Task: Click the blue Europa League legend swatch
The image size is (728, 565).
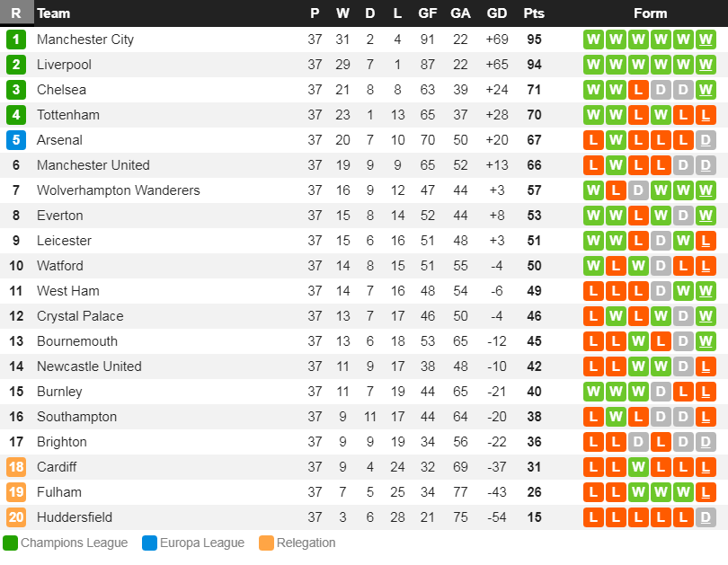Action: coord(150,543)
